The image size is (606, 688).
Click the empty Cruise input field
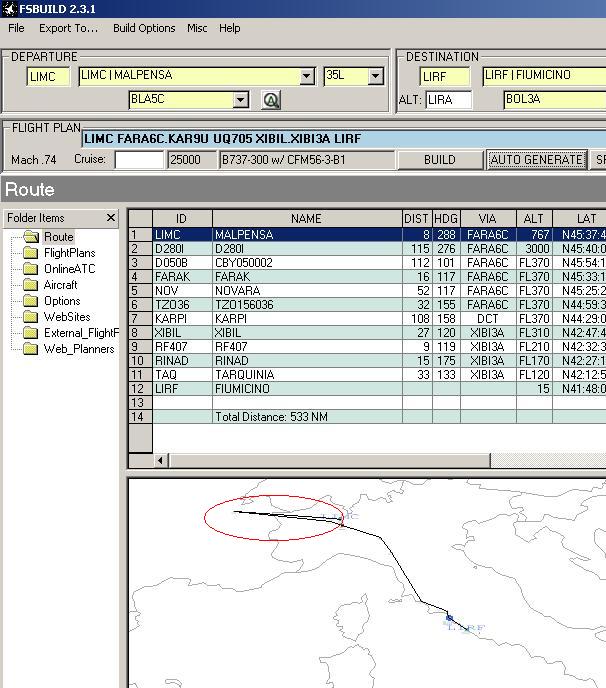point(139,160)
